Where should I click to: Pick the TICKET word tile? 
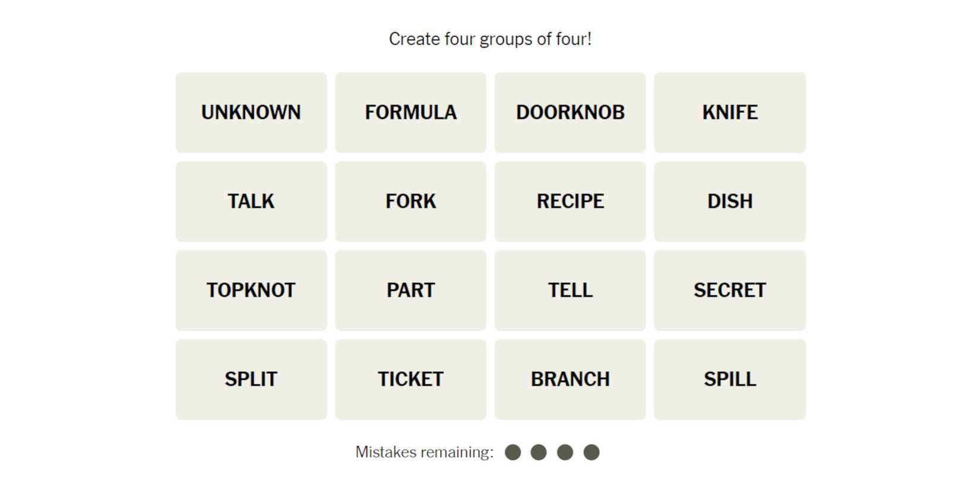click(x=410, y=380)
